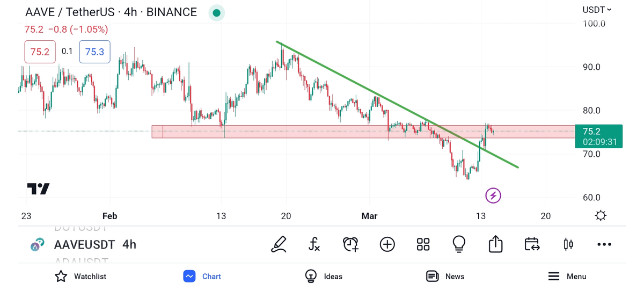Open the calendar date range icon
This screenshot has width=644, height=290.
tap(532, 244)
